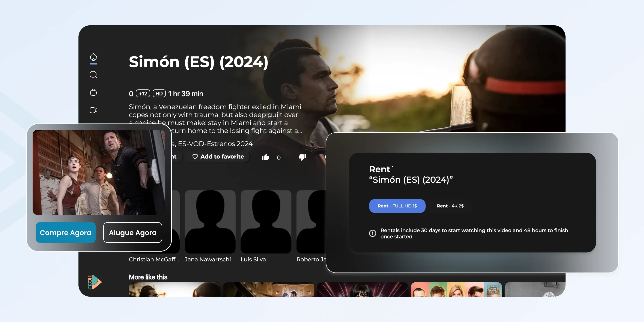This screenshot has width=644, height=322.
Task: Choose Rent - FULL HD 1$ option
Action: [397, 206]
